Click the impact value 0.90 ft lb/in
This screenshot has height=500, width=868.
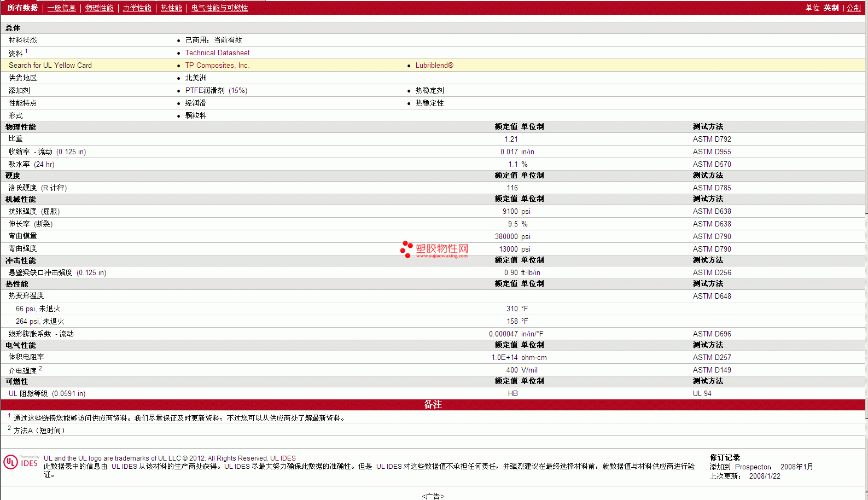click(522, 272)
